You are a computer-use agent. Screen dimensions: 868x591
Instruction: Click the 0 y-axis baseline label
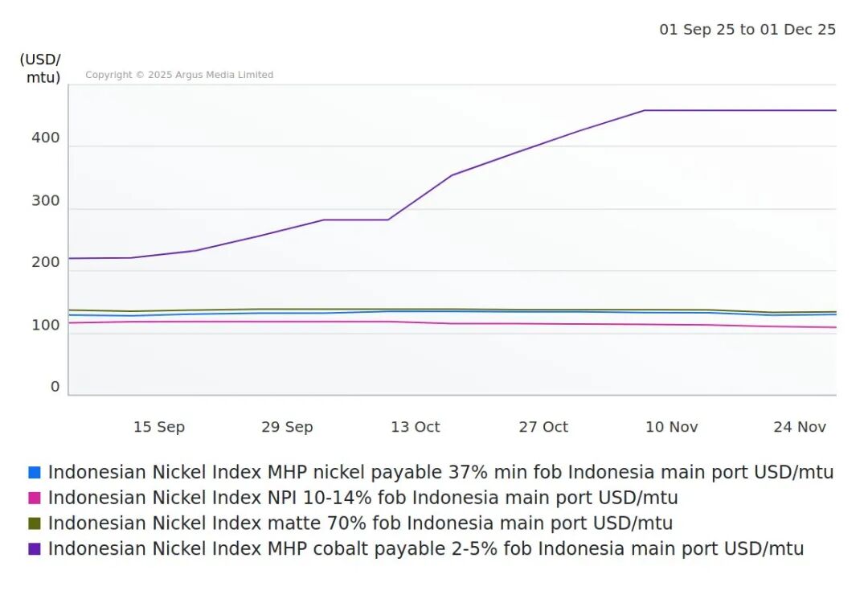click(x=55, y=388)
